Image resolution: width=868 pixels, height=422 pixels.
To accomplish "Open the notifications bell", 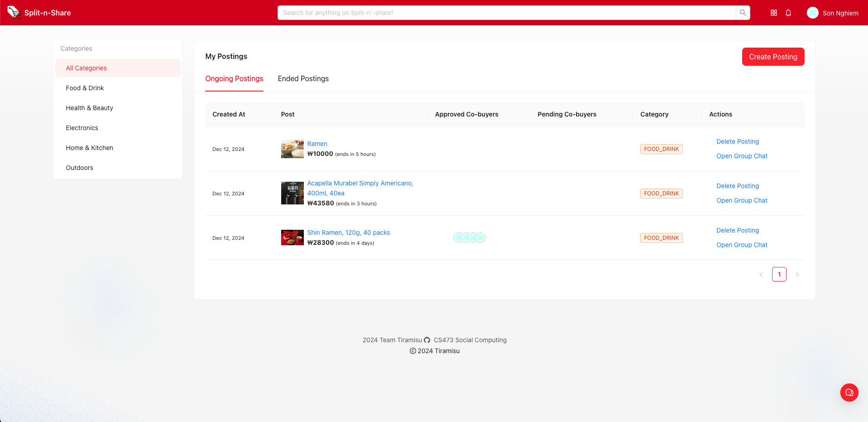I will (x=788, y=13).
